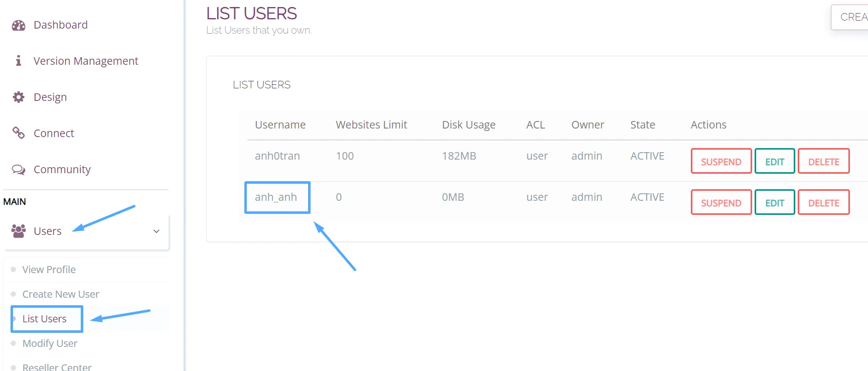Click the Design gear icon
Image resolution: width=868 pixels, height=371 pixels.
(x=19, y=97)
